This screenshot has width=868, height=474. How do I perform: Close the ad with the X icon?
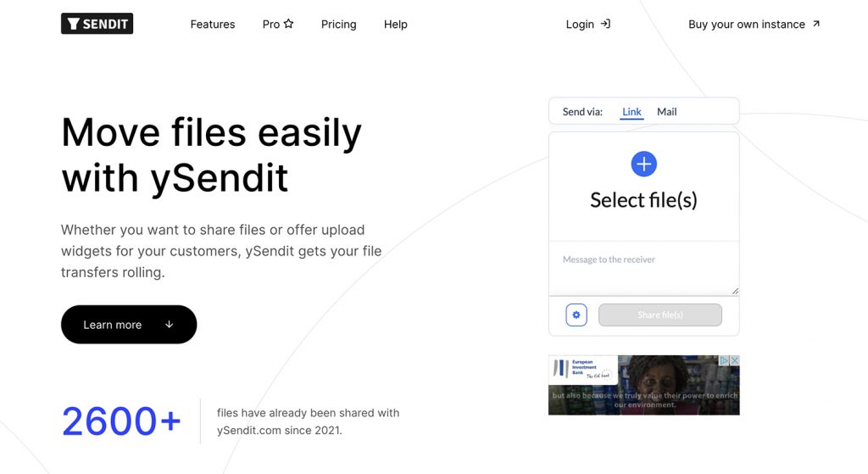[735, 360]
